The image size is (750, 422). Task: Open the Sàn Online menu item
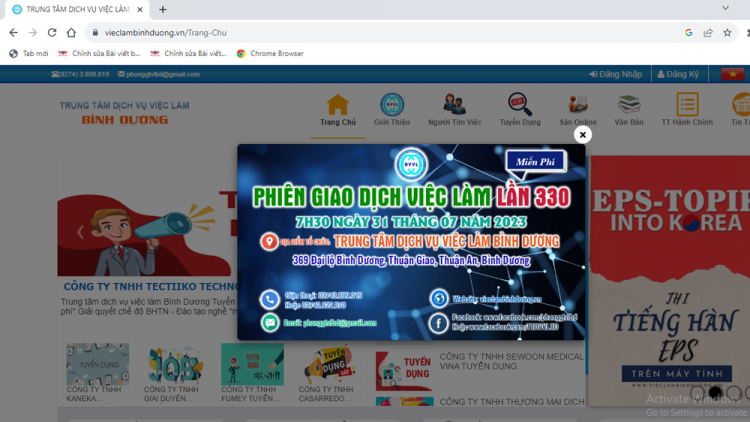click(x=578, y=110)
